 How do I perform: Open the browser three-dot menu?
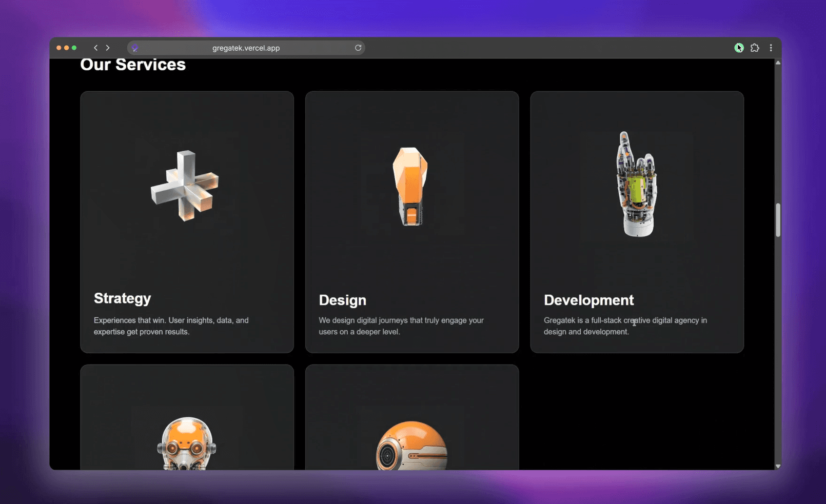tap(771, 48)
